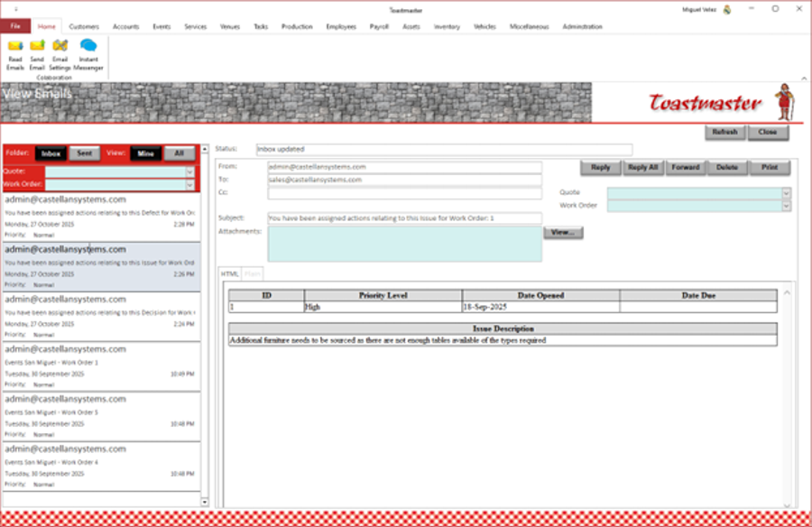Click the Status field showing Inbox updated
This screenshot has height=527, width=812.
click(444, 149)
